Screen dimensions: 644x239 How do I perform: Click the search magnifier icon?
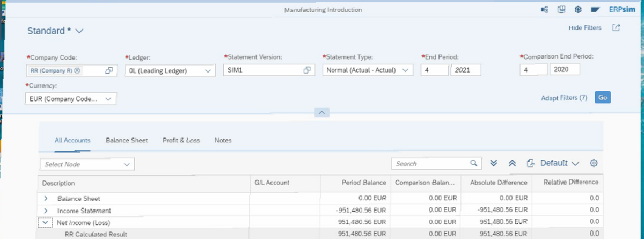click(x=473, y=163)
